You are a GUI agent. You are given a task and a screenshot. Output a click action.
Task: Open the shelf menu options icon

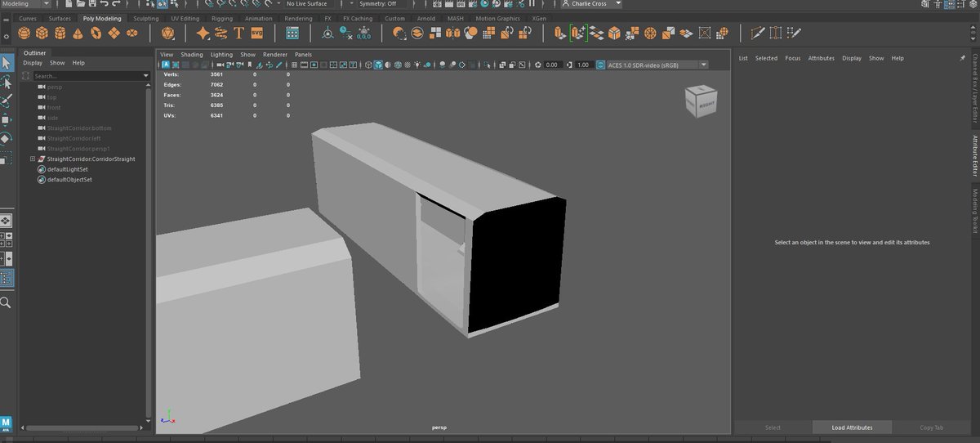click(7, 36)
